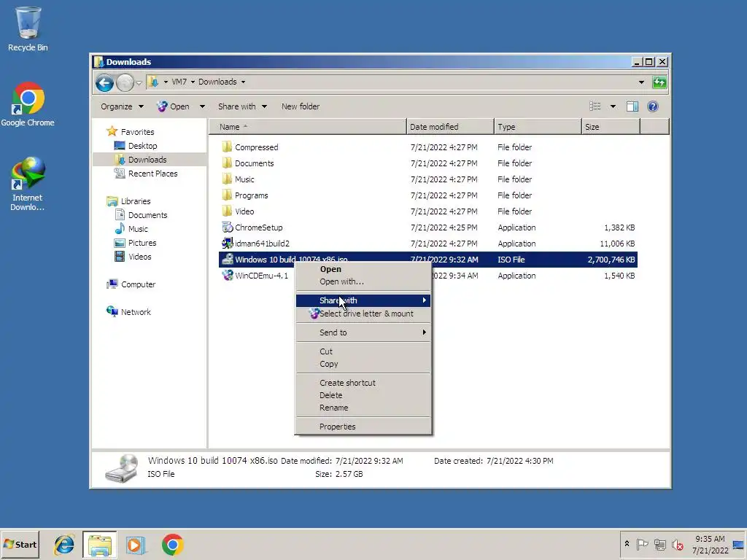Expand the views options dropdown arrow
Screen dimensions: 747x560
(613, 106)
